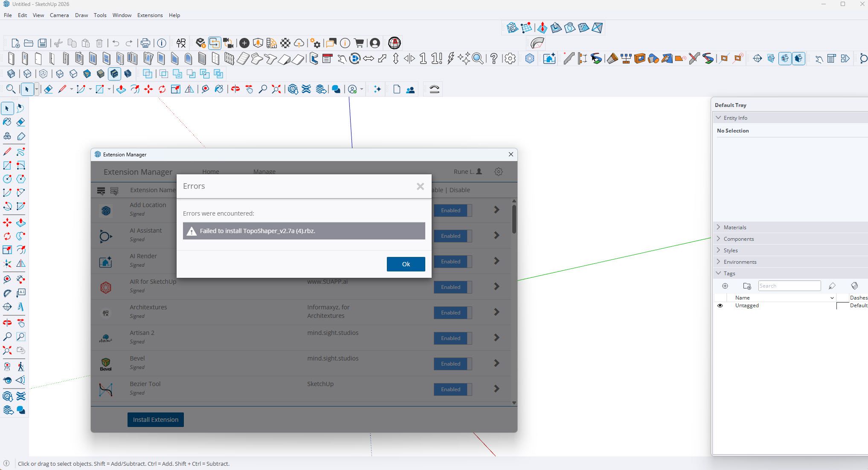Open the Extensions menu
This screenshot has height=470, width=868.
pos(150,15)
